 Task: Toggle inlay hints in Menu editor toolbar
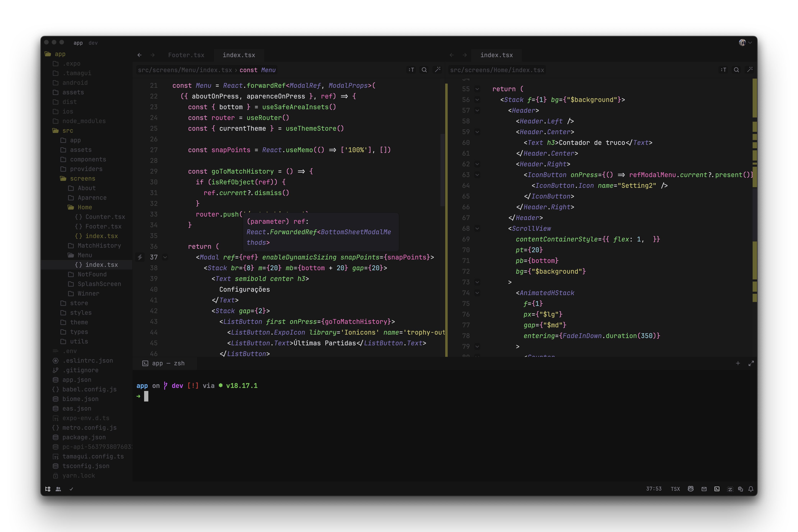pos(411,70)
